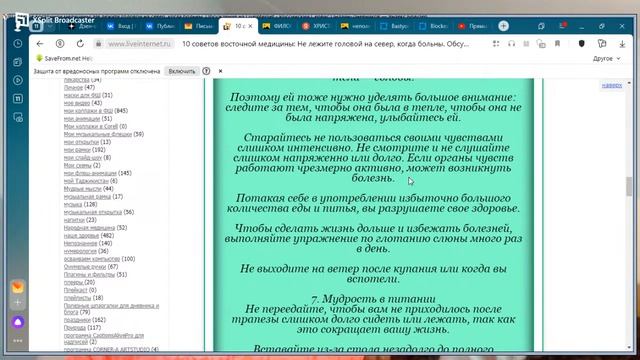640x360 pixels.
Task: Close the active '10 с' tab
Action: click(250, 26)
